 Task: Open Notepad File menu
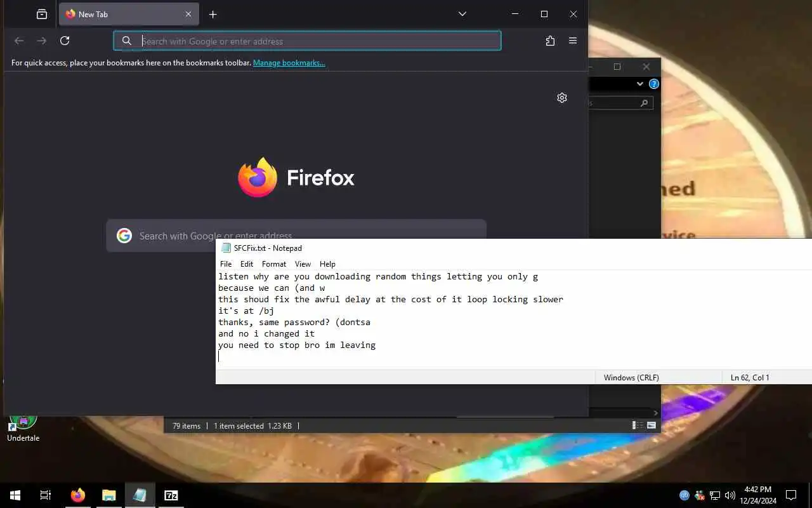(x=226, y=264)
